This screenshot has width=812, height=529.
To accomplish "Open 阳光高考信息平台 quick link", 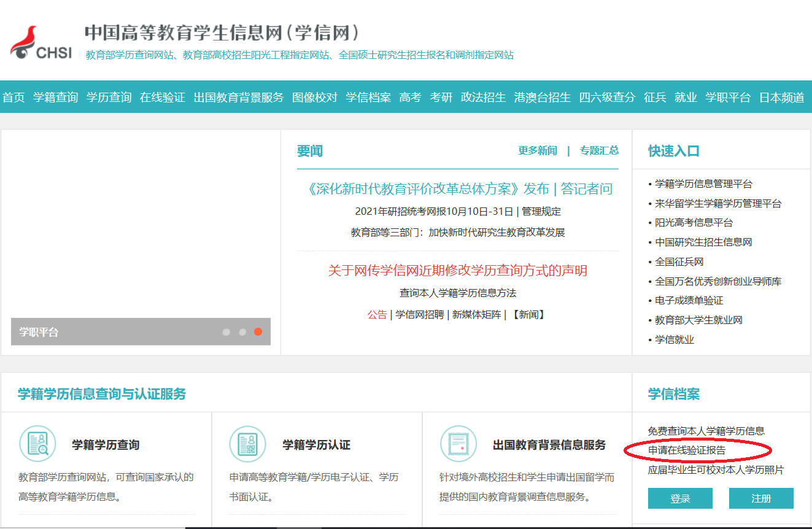I will tap(694, 222).
